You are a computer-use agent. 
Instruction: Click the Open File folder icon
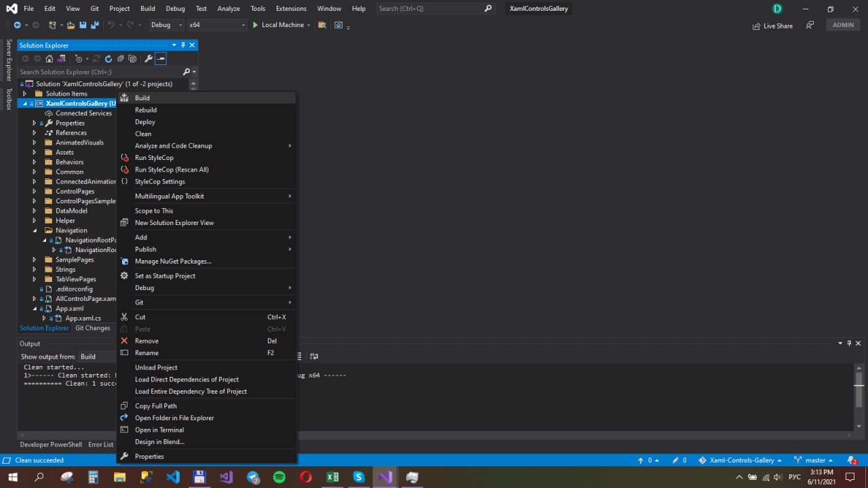(x=71, y=25)
